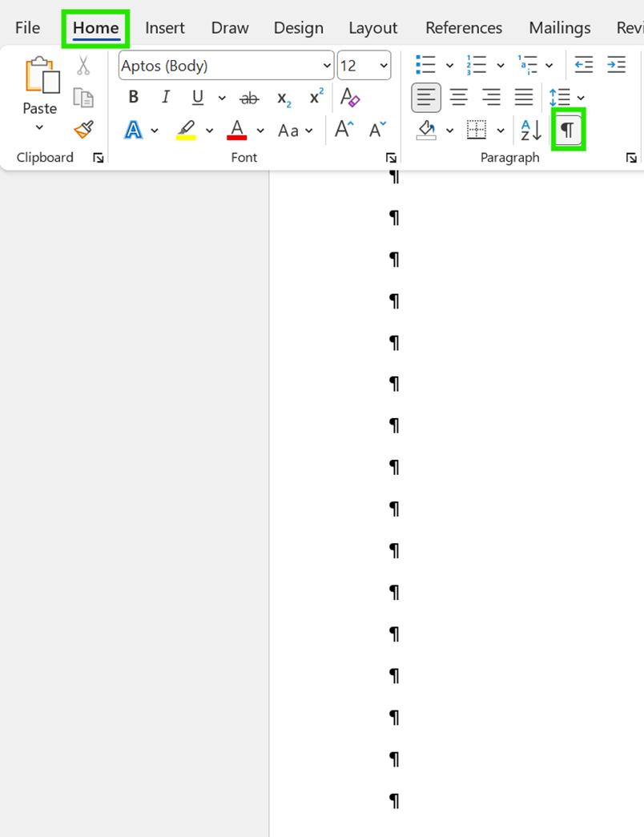
Task: Apply Text Effects with blue A
Action: tap(134, 131)
